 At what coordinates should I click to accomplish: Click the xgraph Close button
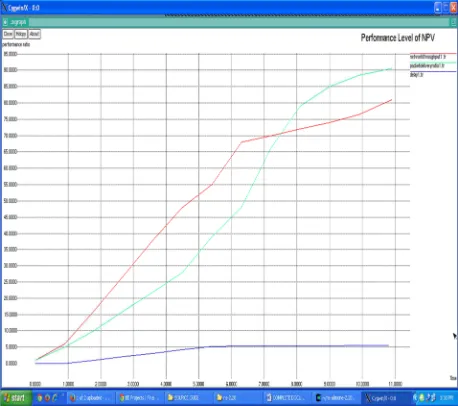click(8, 34)
